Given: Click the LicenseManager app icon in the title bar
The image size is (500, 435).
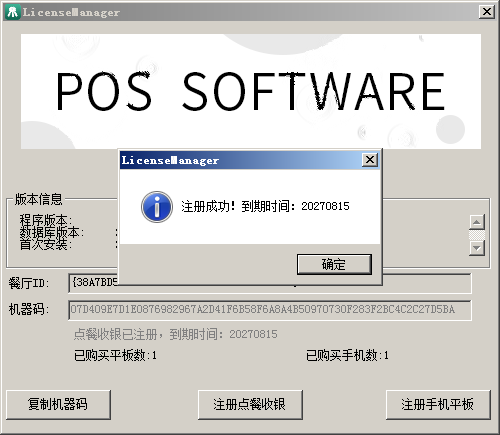Looking at the screenshot, I should 13,12.
